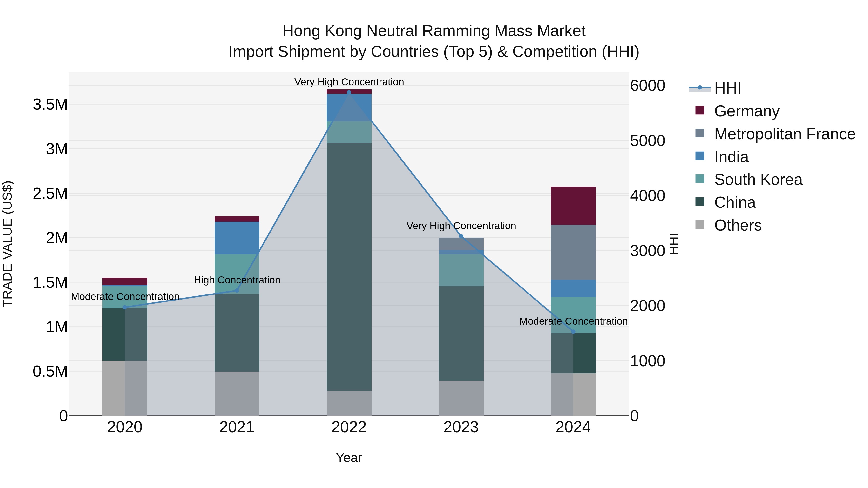868x488 pixels.
Task: Click the chart title 'Hong Kong Neutral Ramming Mass Market'
Action: [x=434, y=31]
